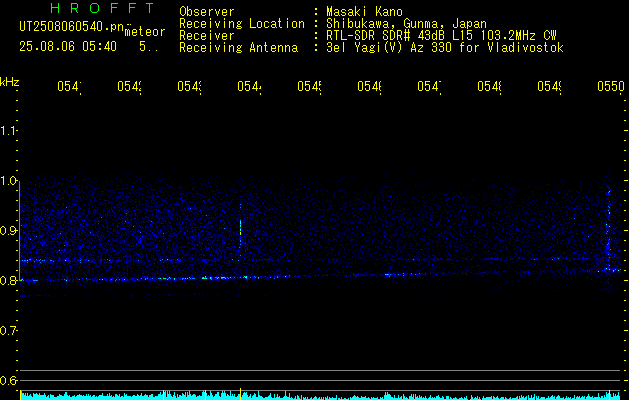Click the 0.7 frequency axis label

(8, 331)
